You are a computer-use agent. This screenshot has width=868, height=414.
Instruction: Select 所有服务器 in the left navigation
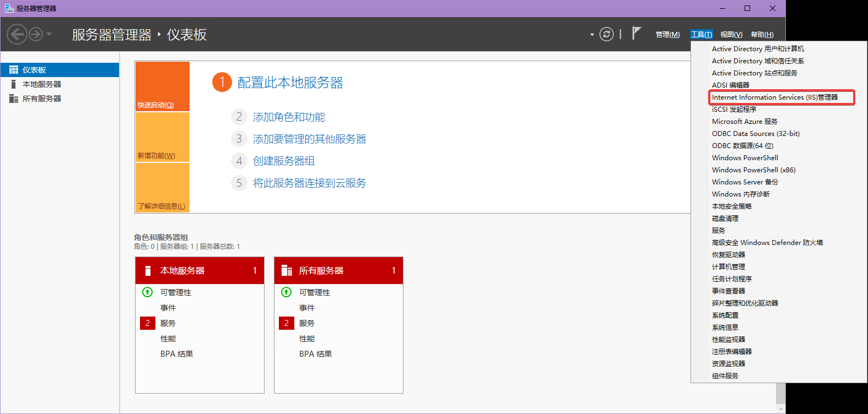tap(42, 99)
